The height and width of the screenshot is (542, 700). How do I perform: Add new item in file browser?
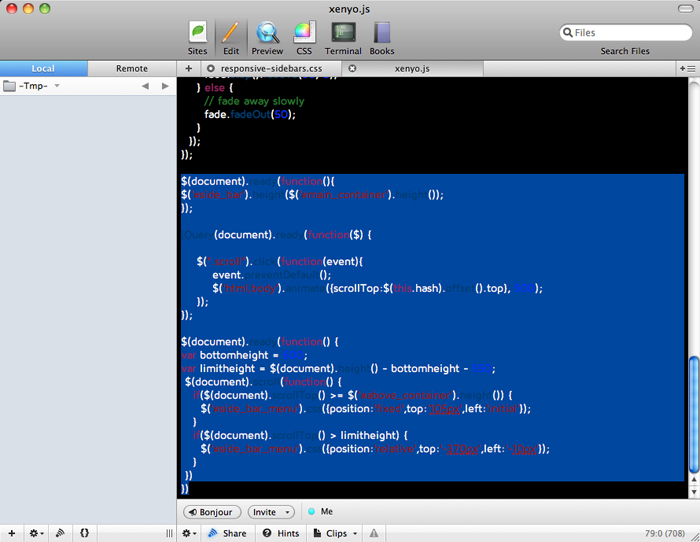click(12, 533)
